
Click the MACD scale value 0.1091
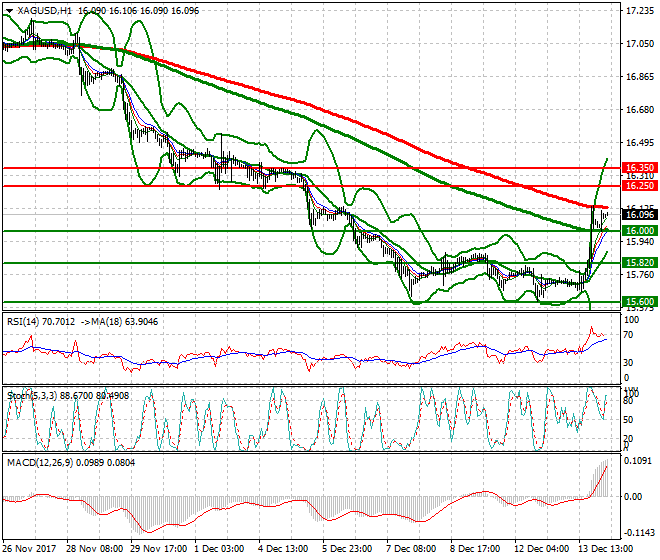coord(640,461)
